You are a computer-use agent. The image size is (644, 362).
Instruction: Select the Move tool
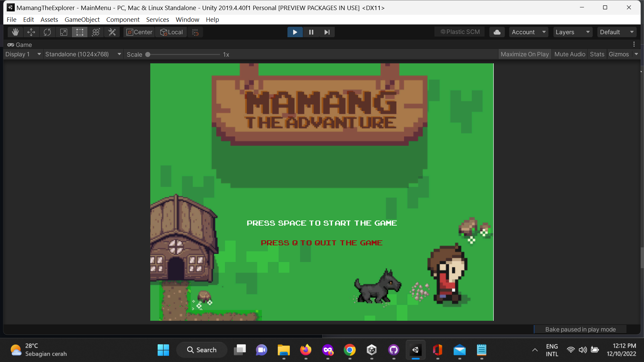tap(31, 32)
